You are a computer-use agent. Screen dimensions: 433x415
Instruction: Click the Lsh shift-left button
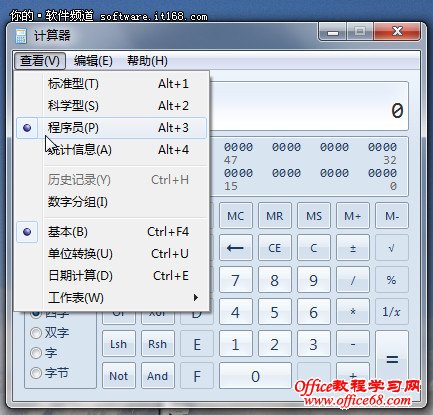tap(119, 344)
